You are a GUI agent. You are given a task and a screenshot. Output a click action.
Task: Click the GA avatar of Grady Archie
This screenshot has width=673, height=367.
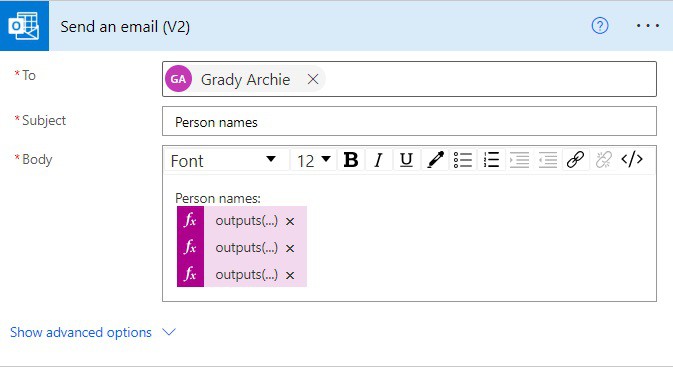point(178,79)
